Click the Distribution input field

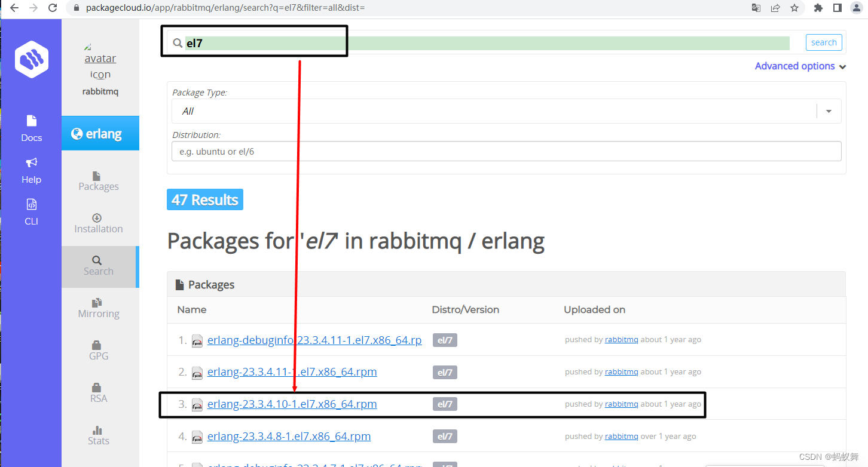click(x=506, y=152)
